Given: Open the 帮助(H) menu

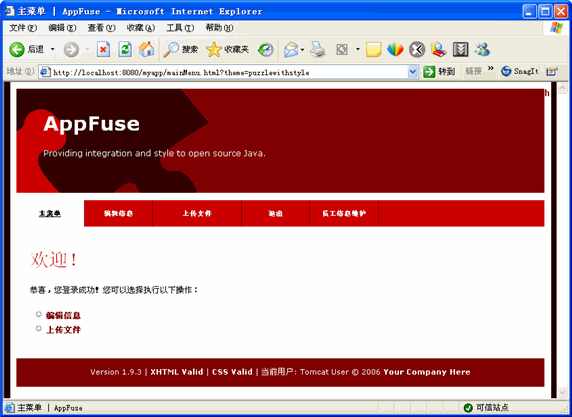Looking at the screenshot, I should [219, 28].
